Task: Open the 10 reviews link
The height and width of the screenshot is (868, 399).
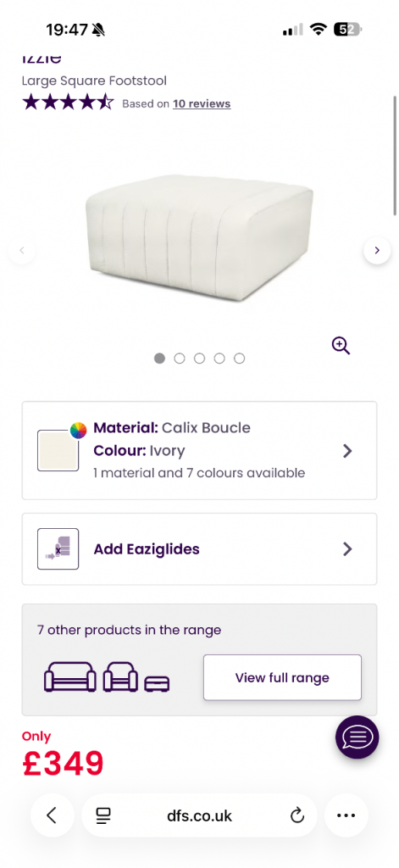Action: pos(202,103)
